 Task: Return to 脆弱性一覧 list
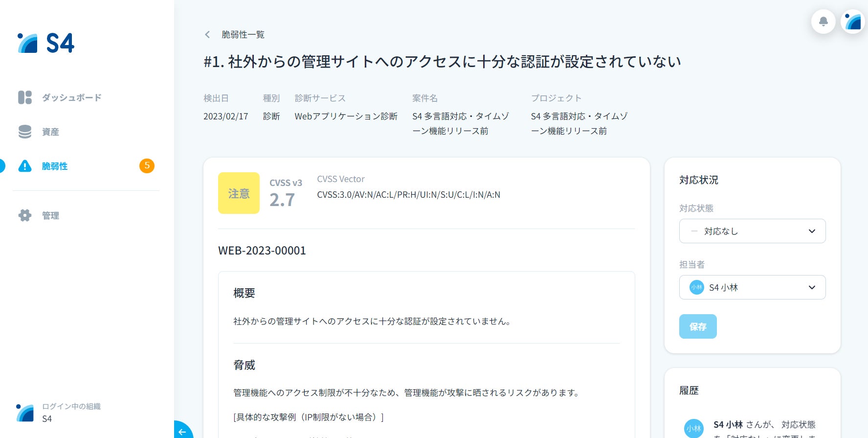[243, 34]
